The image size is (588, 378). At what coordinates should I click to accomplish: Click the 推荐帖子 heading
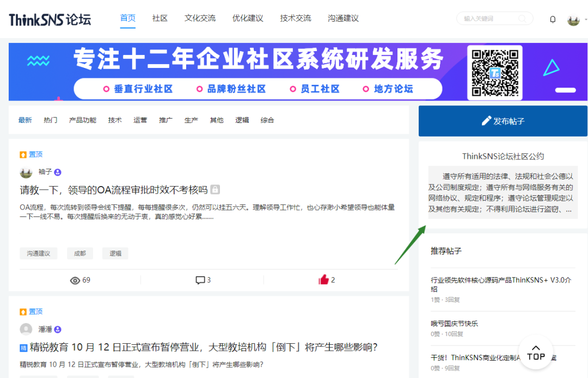446,251
